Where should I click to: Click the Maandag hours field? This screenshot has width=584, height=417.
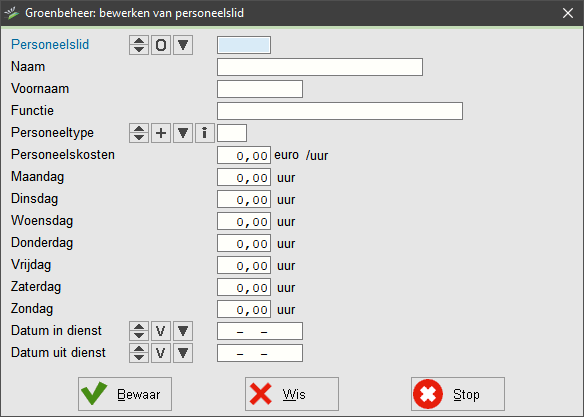[x=244, y=177]
